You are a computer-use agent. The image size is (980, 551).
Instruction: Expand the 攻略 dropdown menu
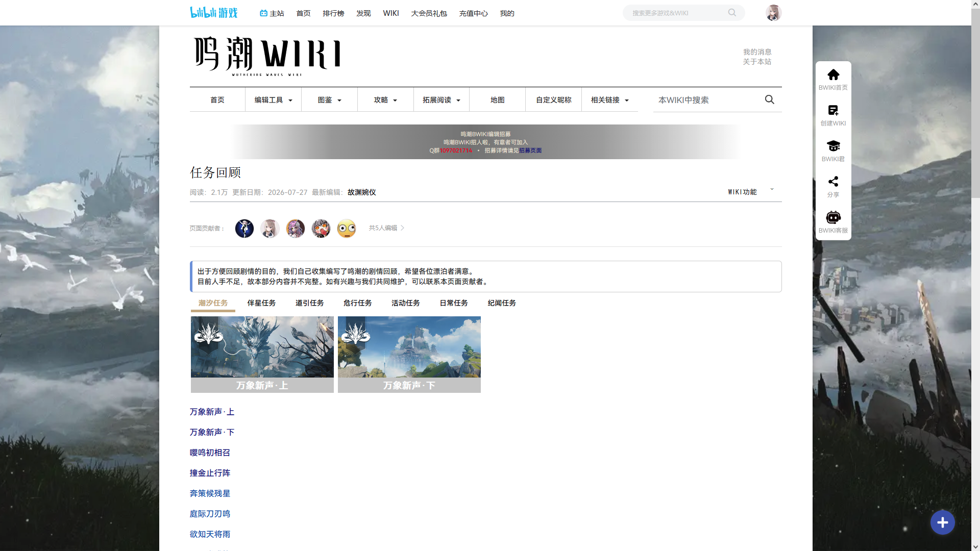385,100
